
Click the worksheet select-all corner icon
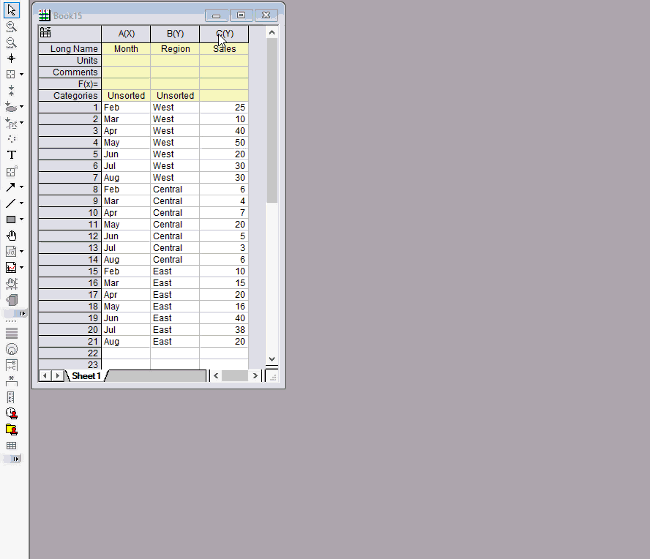tap(46, 32)
